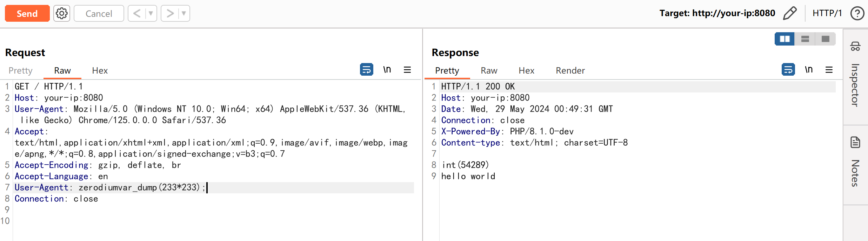This screenshot has width=868, height=241.
Task: Go back to previous request in history
Action: (137, 14)
